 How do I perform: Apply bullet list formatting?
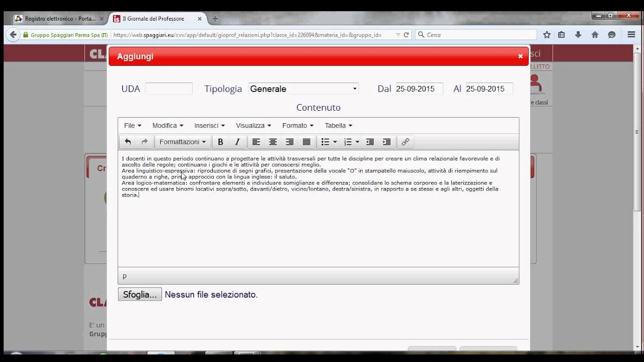tap(325, 142)
